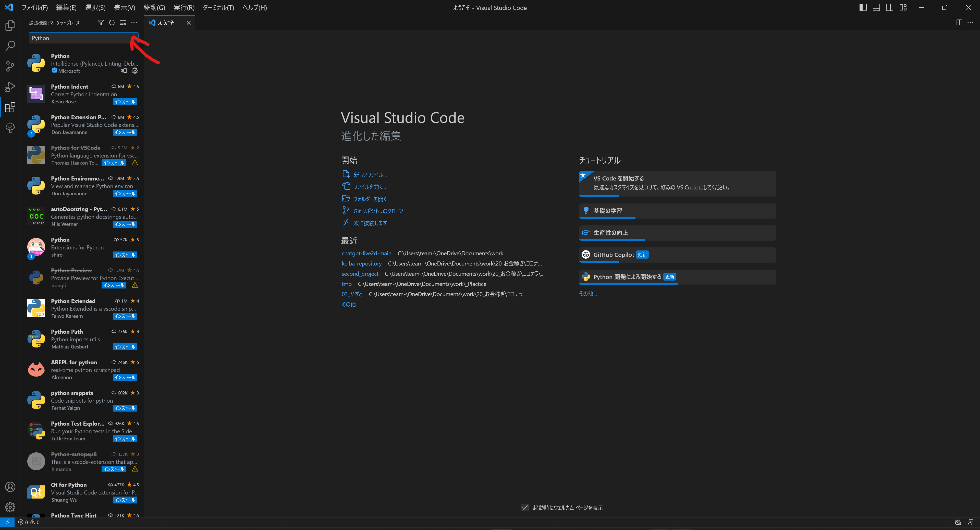Click the refresh extensions icon
Viewport: 980px width, 530px height.
(112, 22)
